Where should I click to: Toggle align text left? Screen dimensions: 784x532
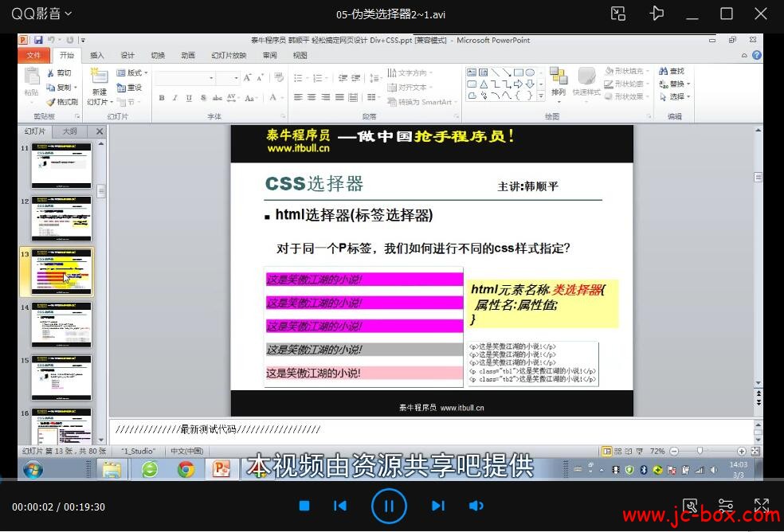pyautogui.click(x=299, y=97)
